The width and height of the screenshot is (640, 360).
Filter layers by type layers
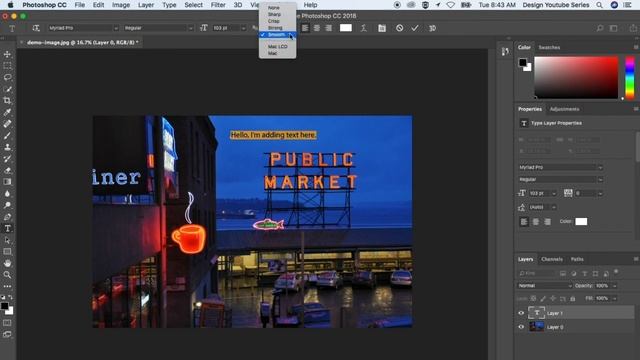click(x=584, y=273)
